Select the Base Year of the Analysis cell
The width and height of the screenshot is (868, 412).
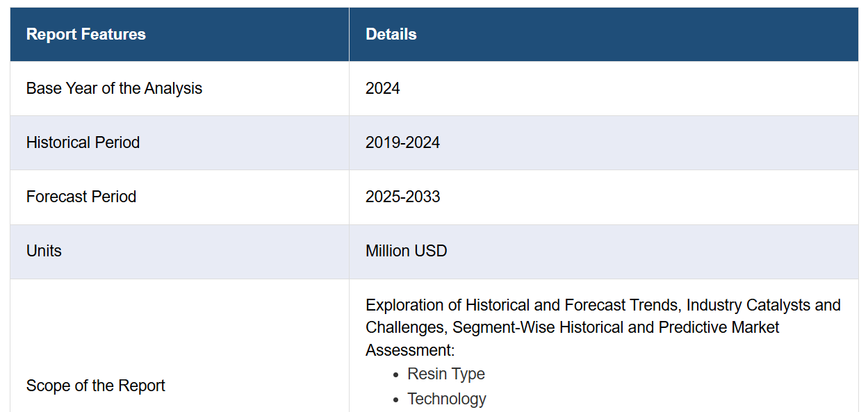pos(114,89)
